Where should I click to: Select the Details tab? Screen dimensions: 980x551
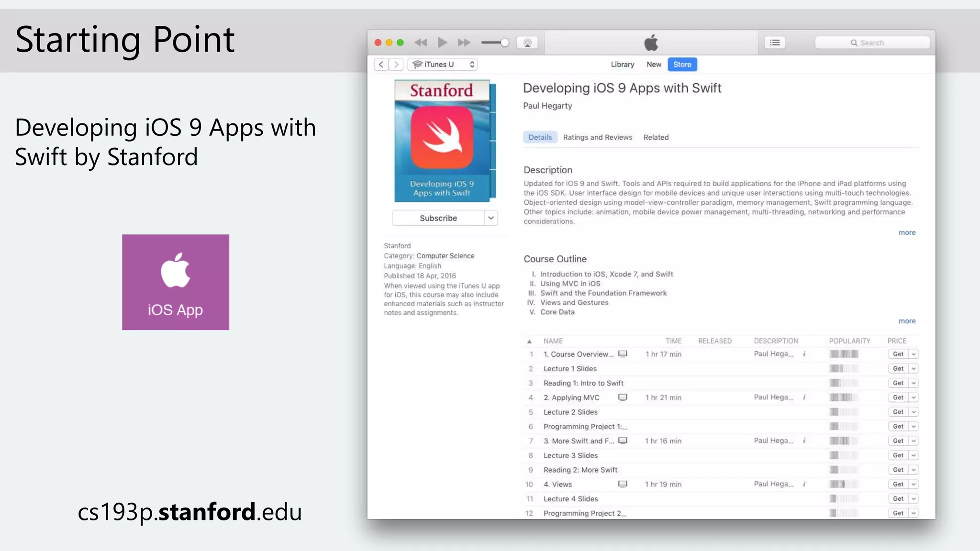coord(540,137)
